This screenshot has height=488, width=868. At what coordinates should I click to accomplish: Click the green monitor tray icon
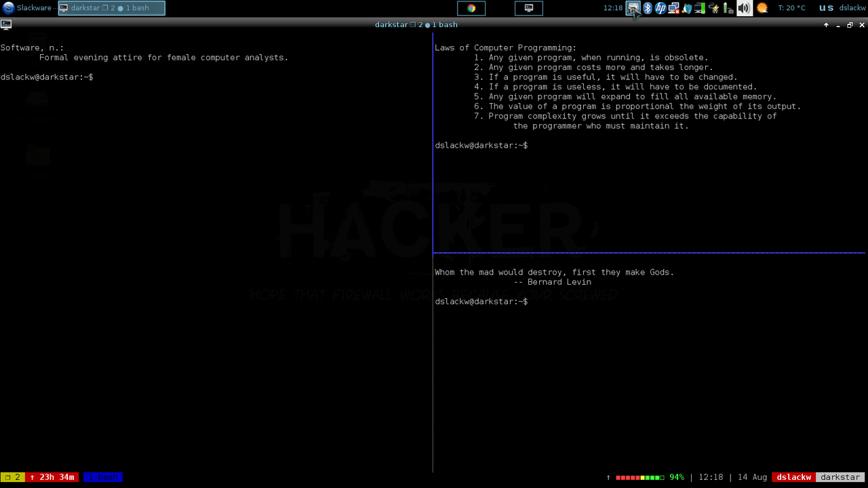pyautogui.click(x=700, y=8)
